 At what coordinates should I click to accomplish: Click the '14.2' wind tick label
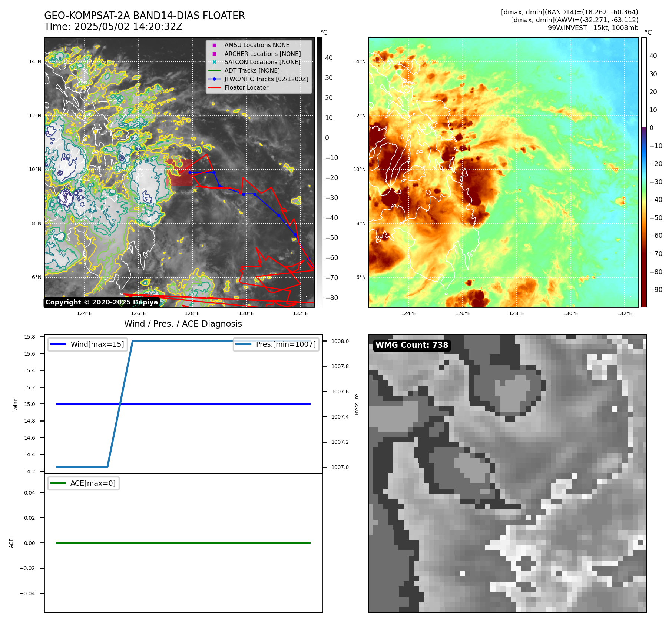tap(30, 472)
